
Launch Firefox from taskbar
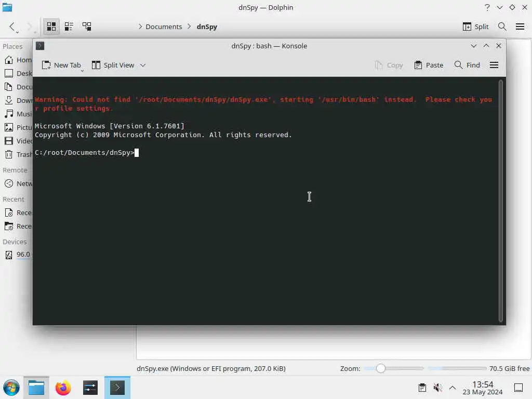[63, 388]
